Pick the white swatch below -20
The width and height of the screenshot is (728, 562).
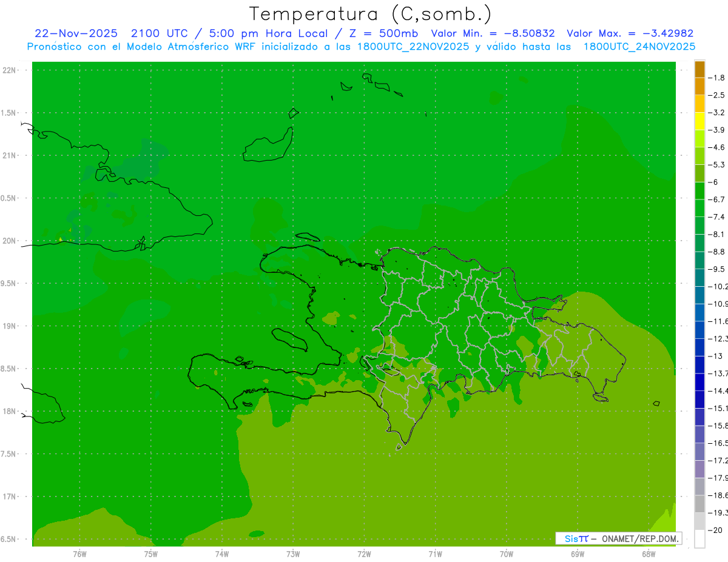click(699, 538)
